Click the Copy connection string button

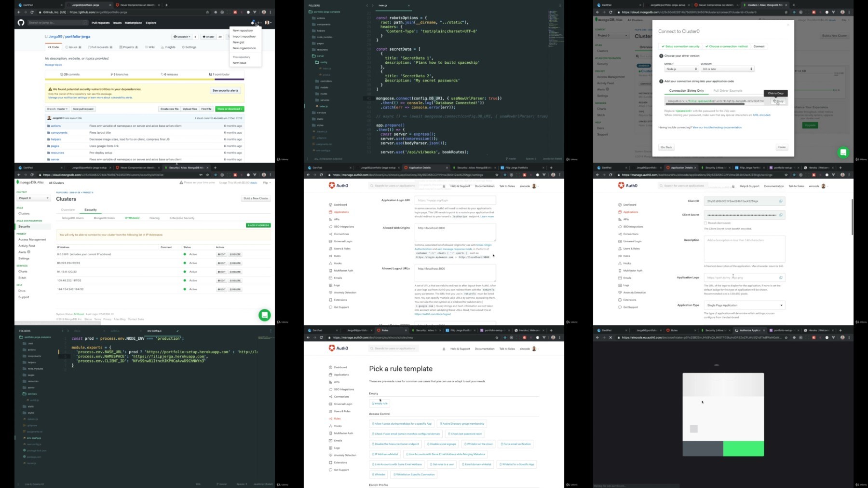[778, 101]
